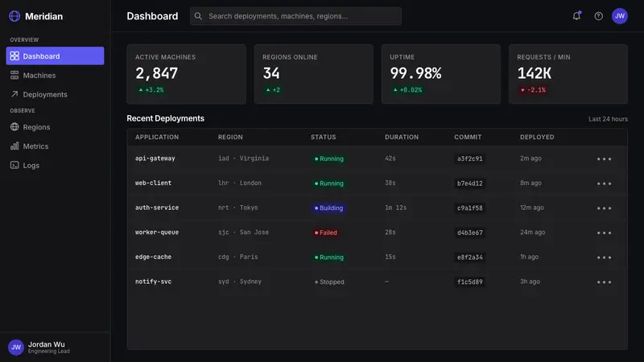Open the Uptime stat card
Image resolution: width=644 pixels, height=362 pixels.
point(441,74)
